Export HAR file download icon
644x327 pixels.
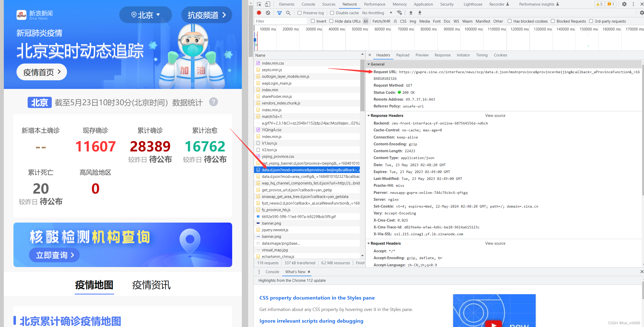(420, 13)
